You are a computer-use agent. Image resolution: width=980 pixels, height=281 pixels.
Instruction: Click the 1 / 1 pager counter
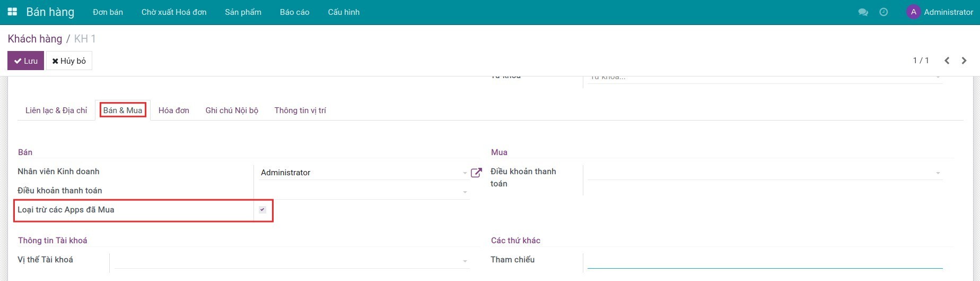921,61
